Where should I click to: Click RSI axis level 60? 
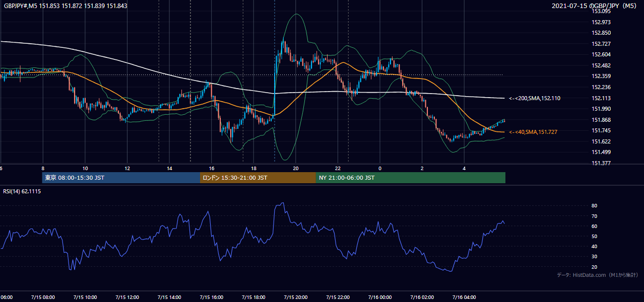(594, 226)
